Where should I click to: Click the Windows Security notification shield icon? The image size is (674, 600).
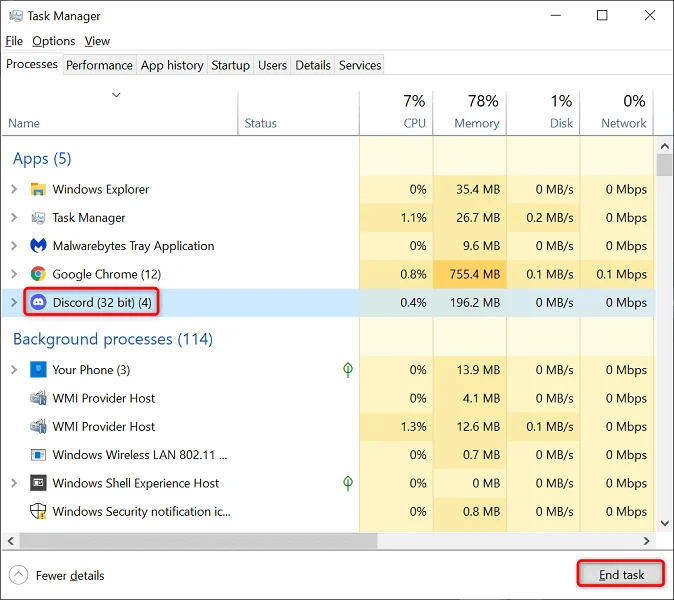(x=39, y=511)
